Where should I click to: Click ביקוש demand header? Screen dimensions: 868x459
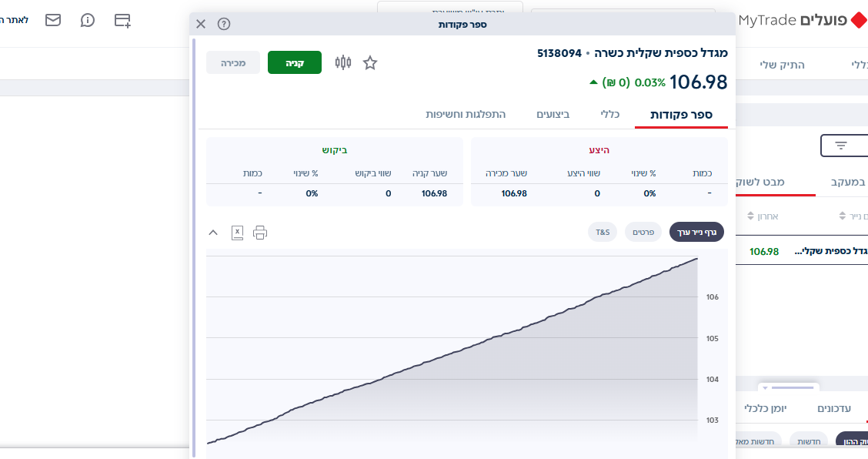coord(335,150)
